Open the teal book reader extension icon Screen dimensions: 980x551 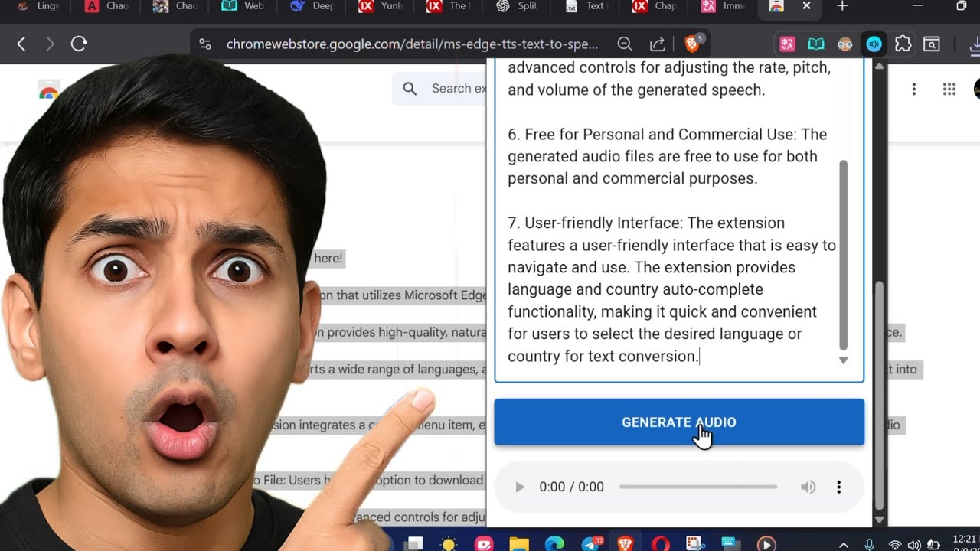point(816,44)
